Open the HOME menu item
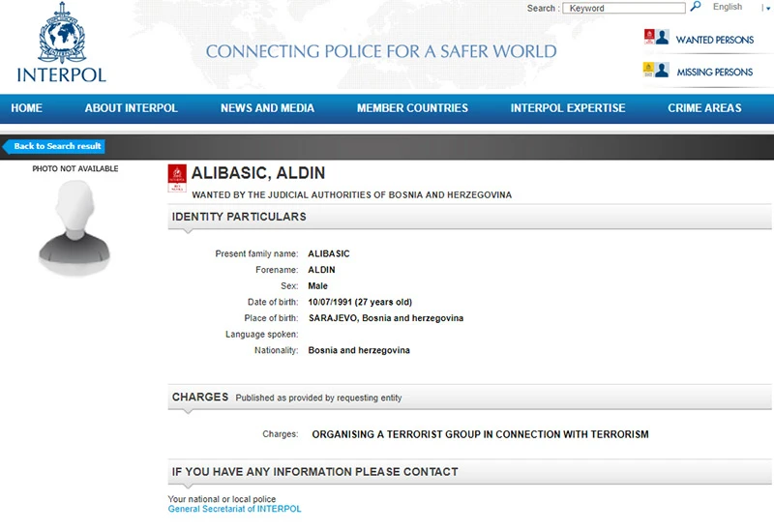The image size is (774, 532). (27, 108)
